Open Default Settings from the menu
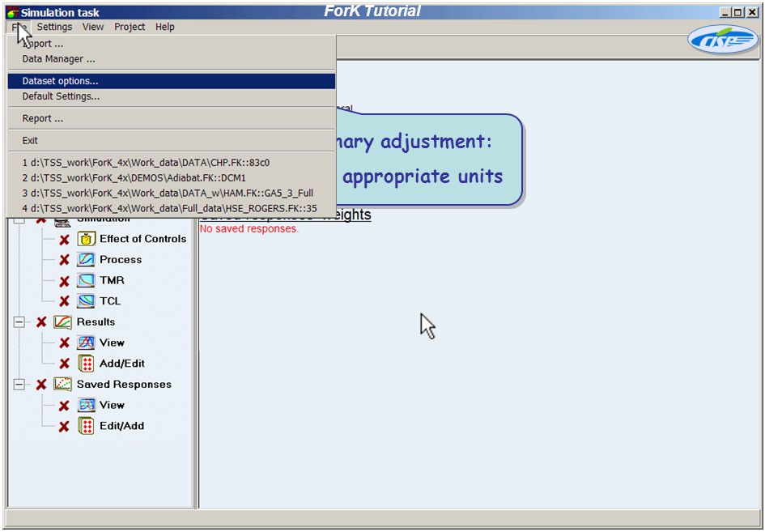 pos(172,96)
